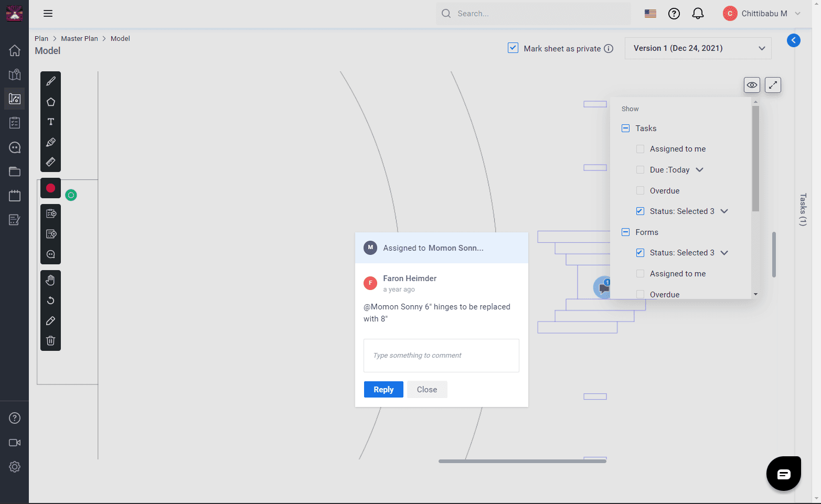Click the add task tool icon

51,213
